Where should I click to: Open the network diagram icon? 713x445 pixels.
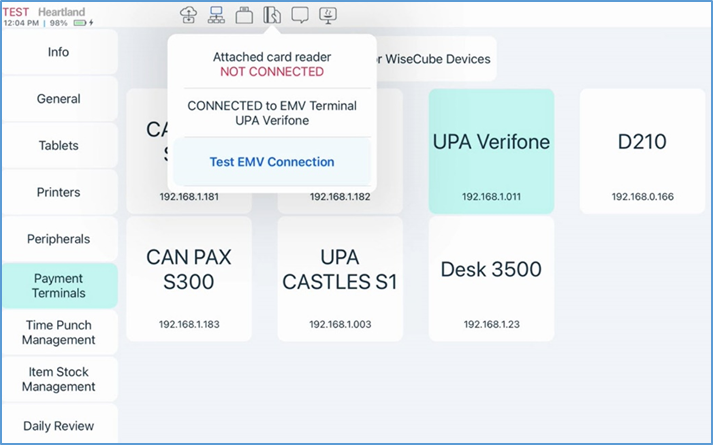(216, 15)
